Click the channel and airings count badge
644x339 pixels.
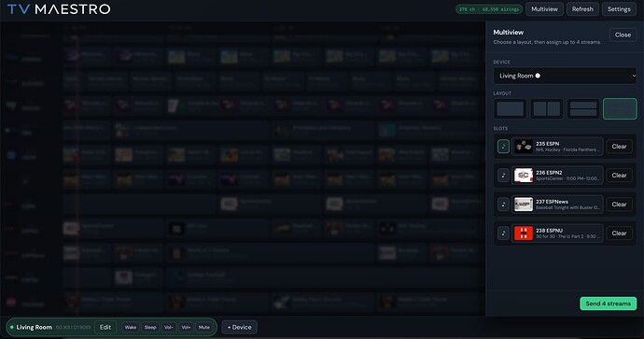(x=489, y=9)
